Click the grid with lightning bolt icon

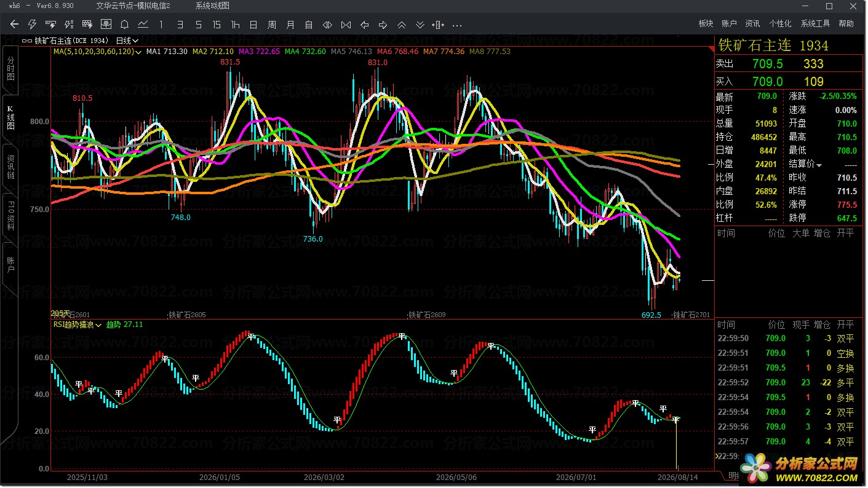point(87,25)
